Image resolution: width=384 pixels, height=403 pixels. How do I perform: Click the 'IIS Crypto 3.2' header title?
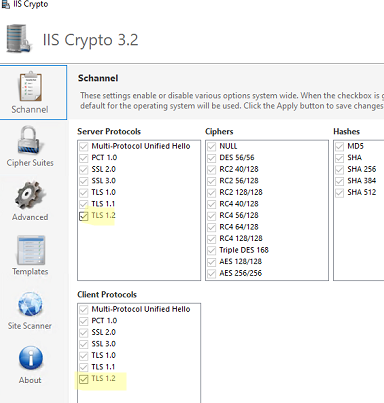pos(90,40)
